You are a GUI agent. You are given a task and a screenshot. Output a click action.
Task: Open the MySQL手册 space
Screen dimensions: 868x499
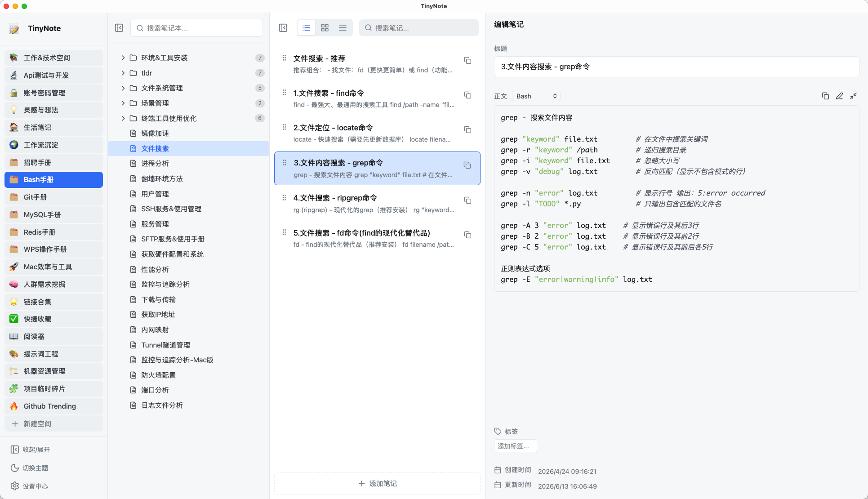click(x=53, y=214)
